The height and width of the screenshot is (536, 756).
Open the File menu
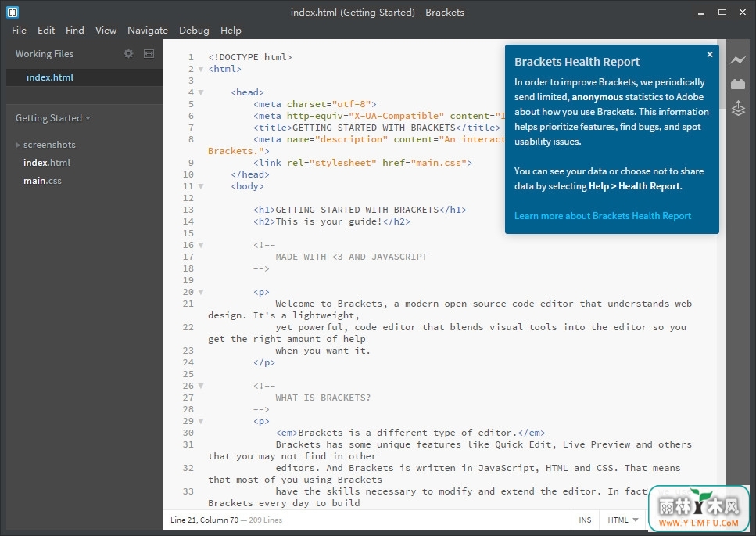click(x=19, y=30)
